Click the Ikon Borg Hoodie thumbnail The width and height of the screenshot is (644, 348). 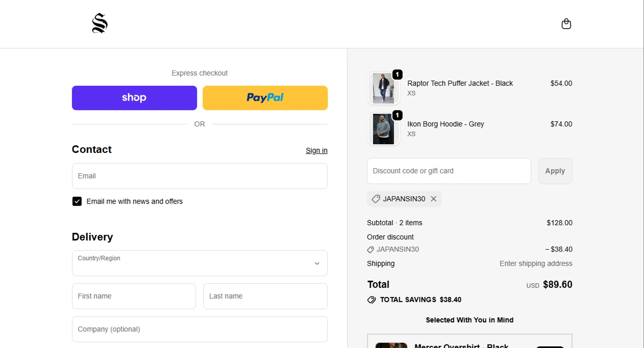[x=383, y=129]
